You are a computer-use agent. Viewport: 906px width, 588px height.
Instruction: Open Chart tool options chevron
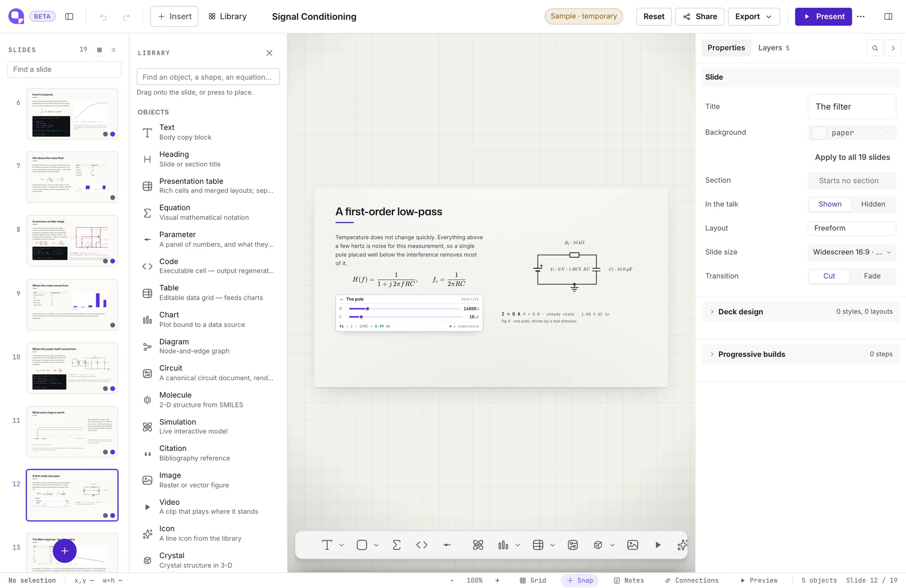pyautogui.click(x=518, y=545)
